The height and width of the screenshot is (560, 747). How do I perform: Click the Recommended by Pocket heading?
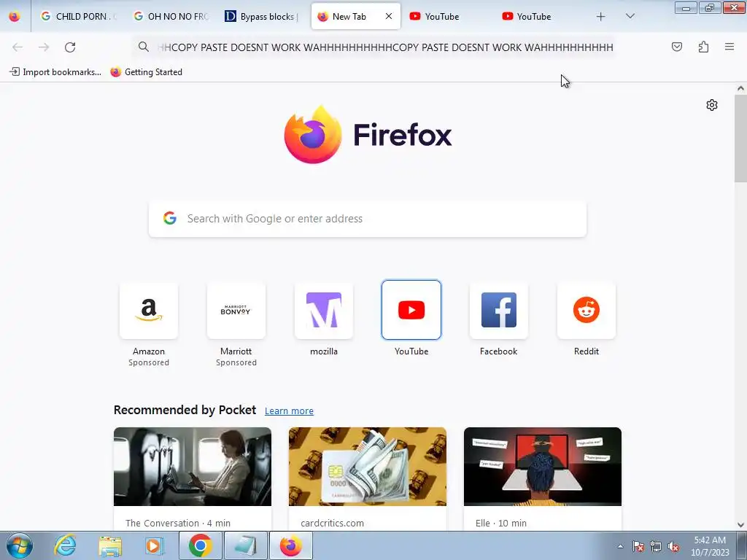[185, 410]
